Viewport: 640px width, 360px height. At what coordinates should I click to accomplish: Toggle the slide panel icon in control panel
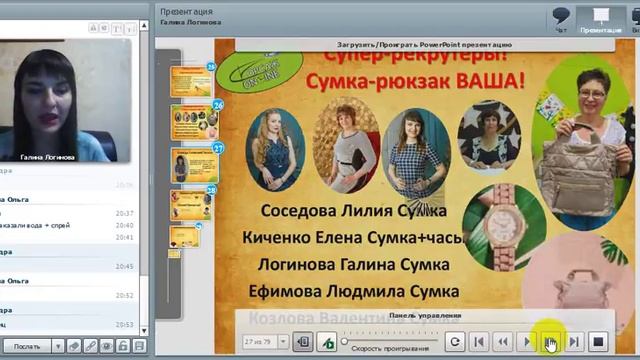[x=303, y=342]
